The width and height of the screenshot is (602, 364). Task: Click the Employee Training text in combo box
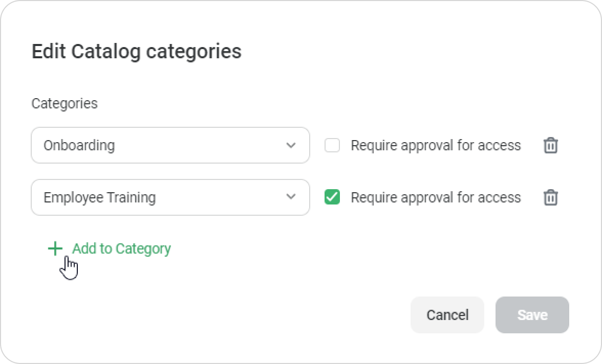click(99, 197)
